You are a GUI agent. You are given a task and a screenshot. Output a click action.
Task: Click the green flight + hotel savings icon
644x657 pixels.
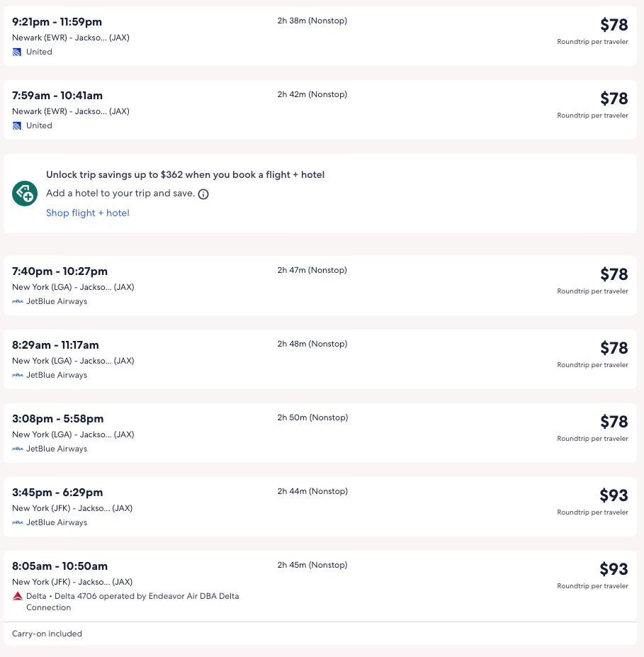[25, 193]
